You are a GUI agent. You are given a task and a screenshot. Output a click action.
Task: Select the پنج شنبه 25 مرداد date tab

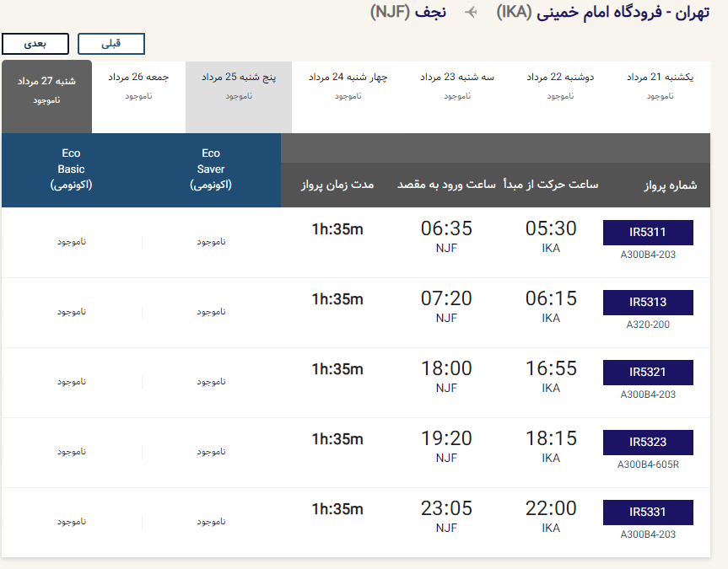[x=239, y=97]
